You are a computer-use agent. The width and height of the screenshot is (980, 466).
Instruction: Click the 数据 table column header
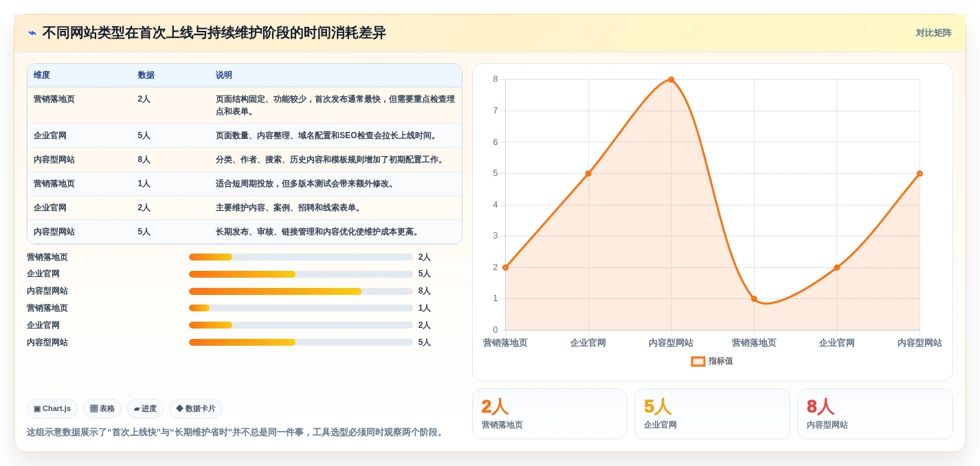(146, 76)
